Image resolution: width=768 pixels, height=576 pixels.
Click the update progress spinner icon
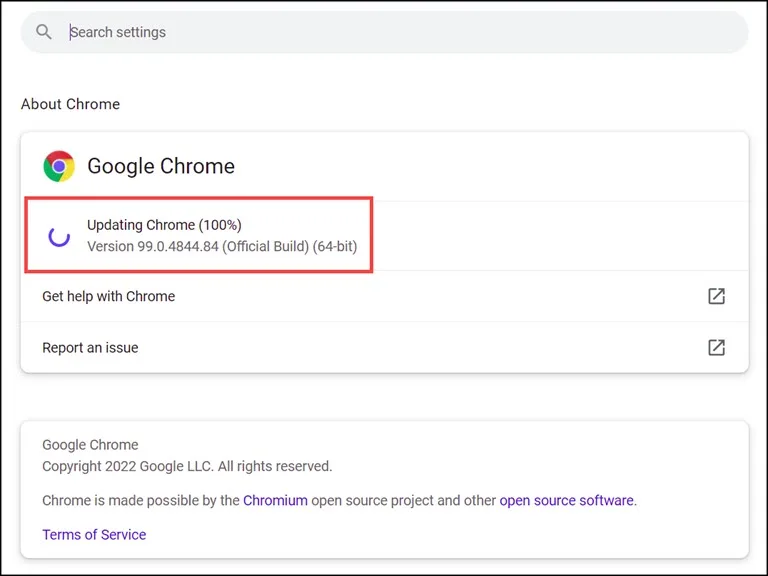pos(59,236)
